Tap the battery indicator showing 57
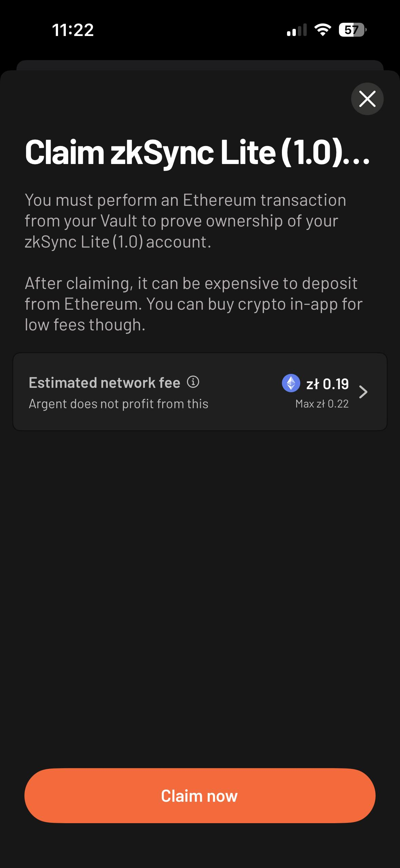400x868 pixels. [x=352, y=30]
